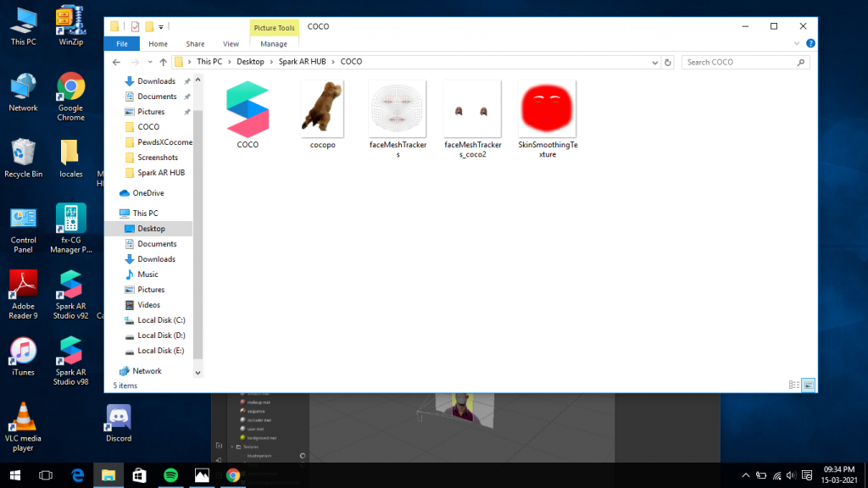This screenshot has height=488, width=868.
Task: Open pinned Documents in Quick access
Action: [157, 97]
